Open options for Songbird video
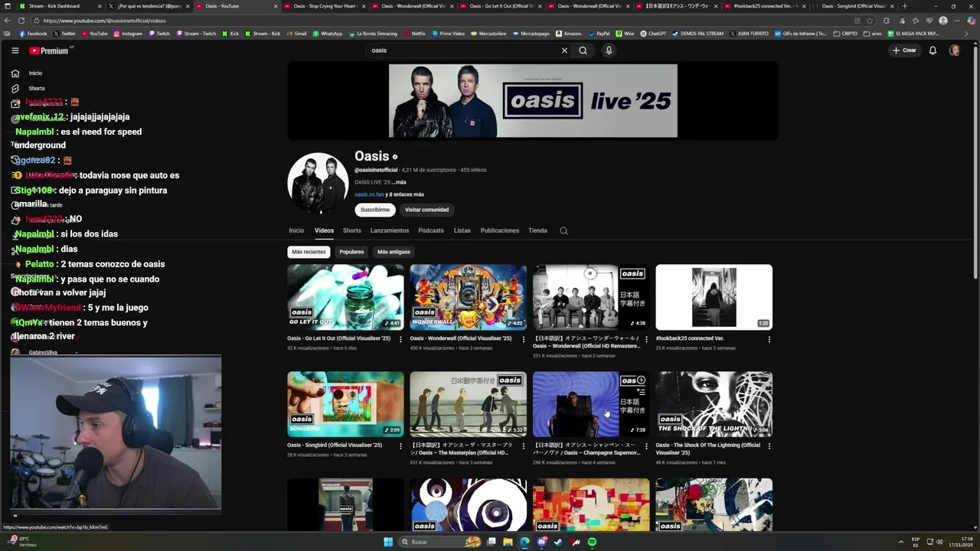This screenshot has height=551, width=980. (x=400, y=446)
